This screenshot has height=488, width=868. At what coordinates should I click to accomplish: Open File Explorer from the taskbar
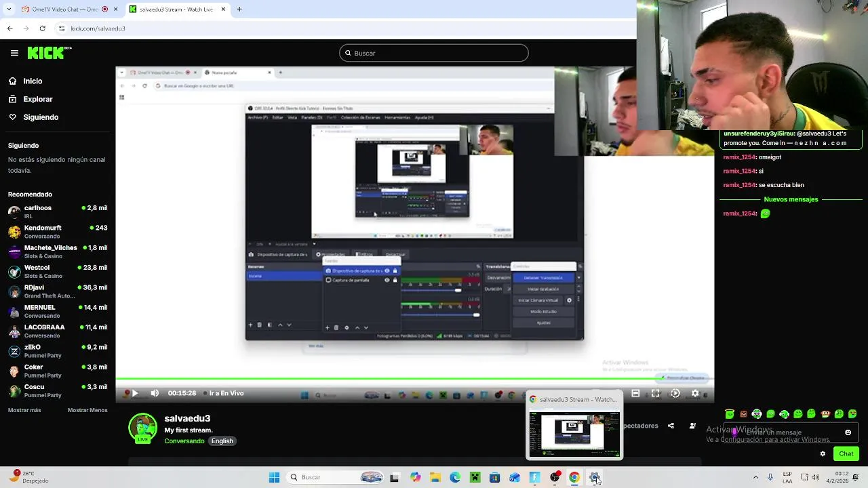coord(435,477)
